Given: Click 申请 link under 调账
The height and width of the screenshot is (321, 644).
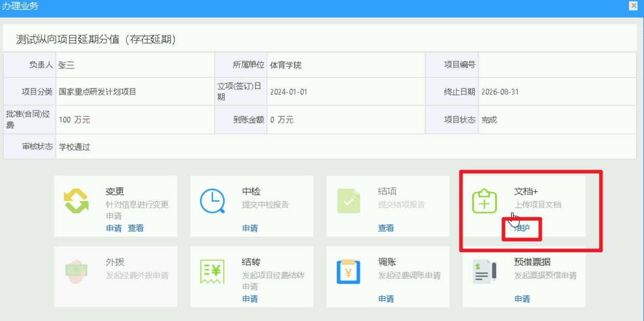Looking at the screenshot, I should (386, 299).
